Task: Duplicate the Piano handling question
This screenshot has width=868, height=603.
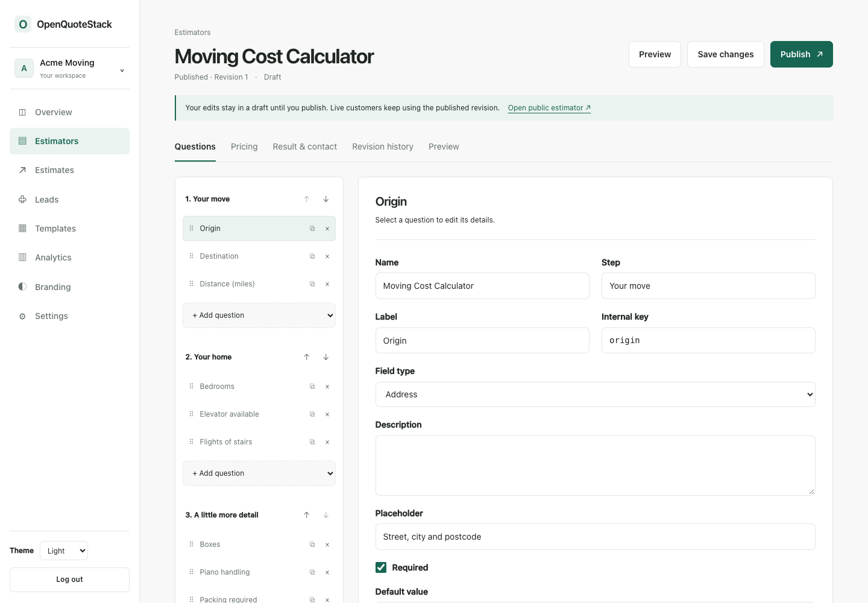Action: pyautogui.click(x=312, y=572)
